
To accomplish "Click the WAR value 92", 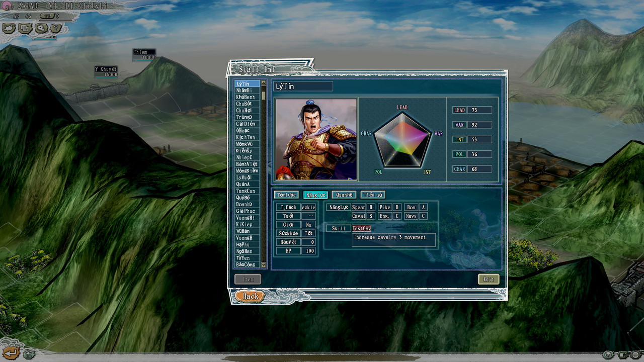I will pyautogui.click(x=479, y=125).
